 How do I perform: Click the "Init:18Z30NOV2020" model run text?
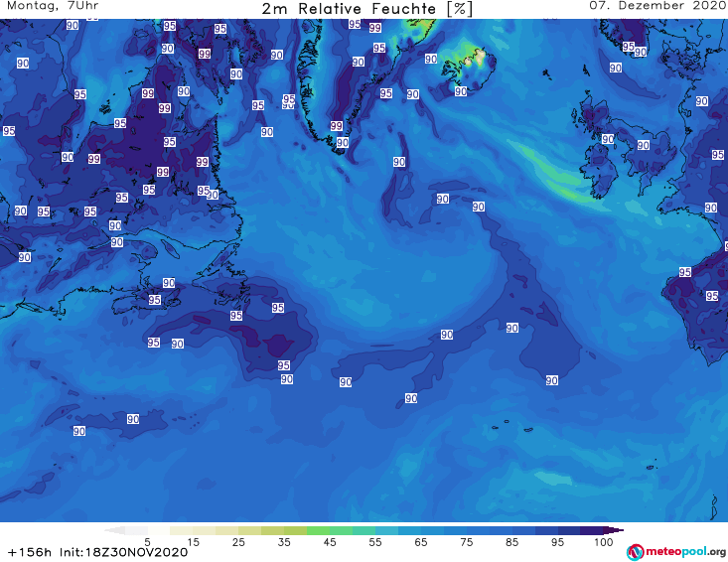coord(123,552)
